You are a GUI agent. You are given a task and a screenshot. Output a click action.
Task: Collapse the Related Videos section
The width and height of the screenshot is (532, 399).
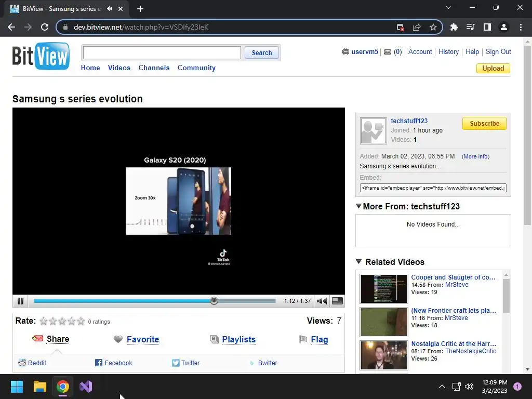[x=358, y=262]
